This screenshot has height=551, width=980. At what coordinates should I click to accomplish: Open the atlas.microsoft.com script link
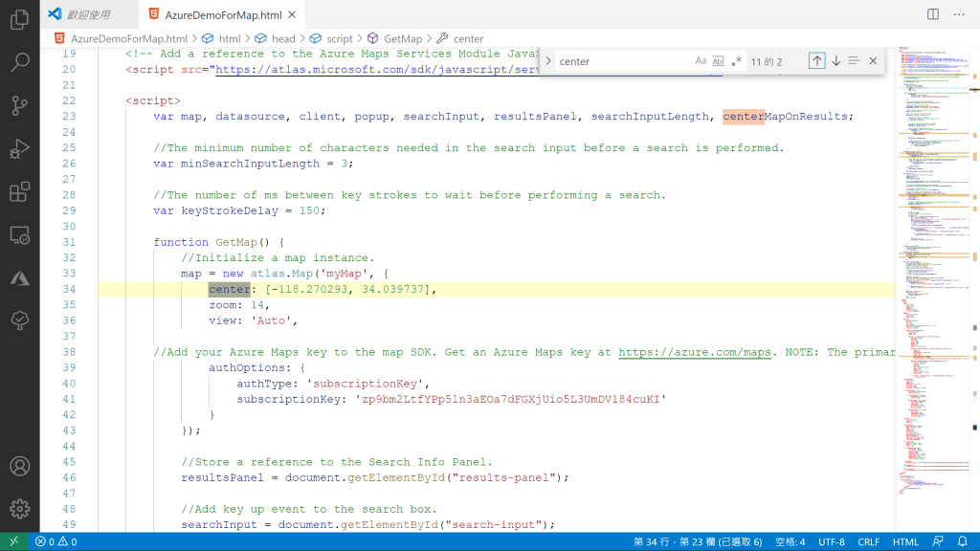377,69
